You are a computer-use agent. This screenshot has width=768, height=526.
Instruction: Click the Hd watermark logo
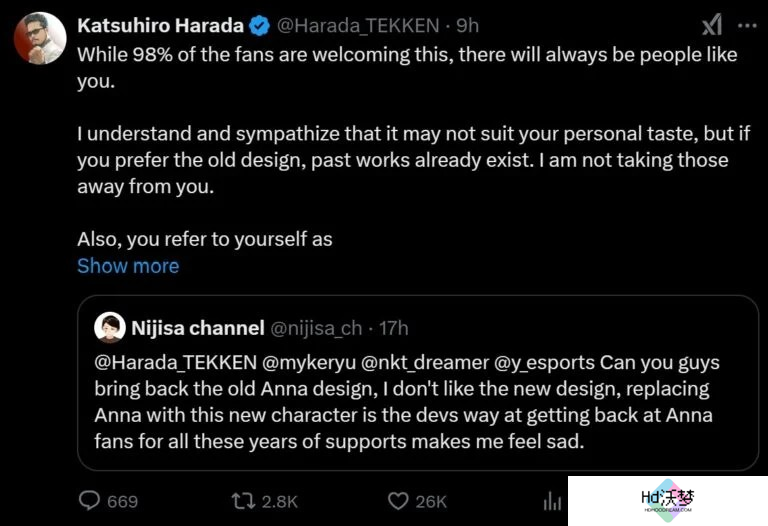point(668,501)
